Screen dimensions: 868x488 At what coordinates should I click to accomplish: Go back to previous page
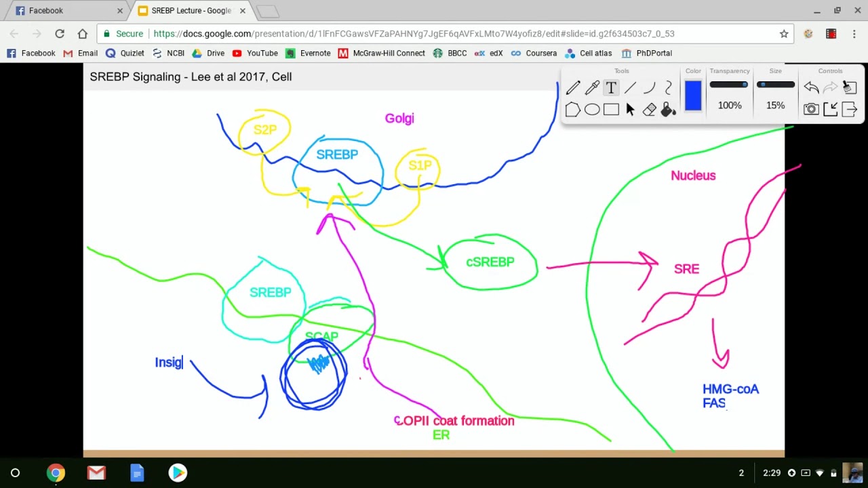(x=15, y=34)
